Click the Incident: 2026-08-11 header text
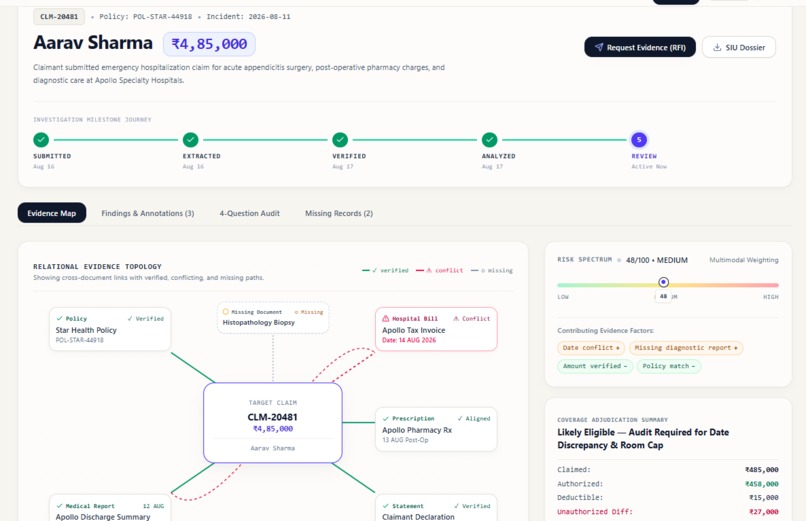Viewport: 806px width, 521px height. click(x=248, y=16)
